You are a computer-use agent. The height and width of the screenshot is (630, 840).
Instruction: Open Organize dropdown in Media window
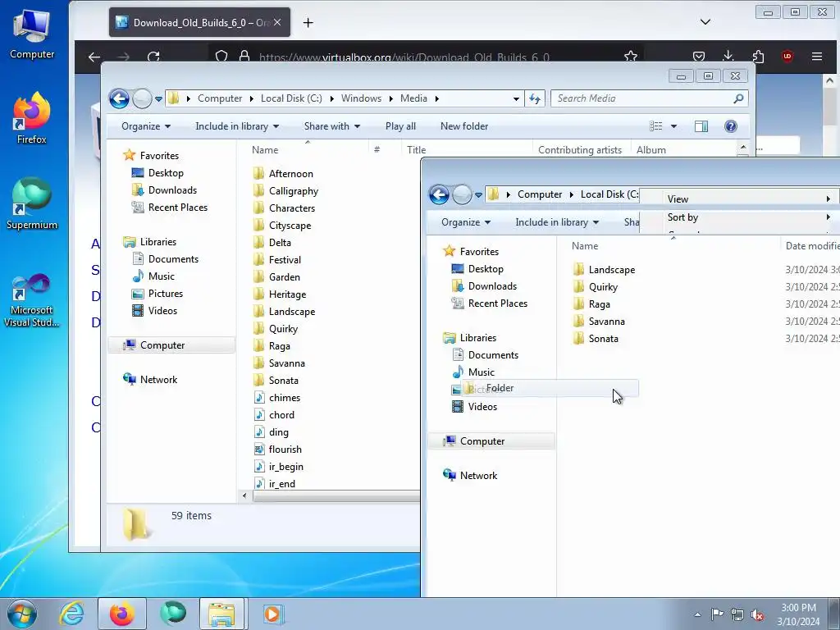[146, 126]
